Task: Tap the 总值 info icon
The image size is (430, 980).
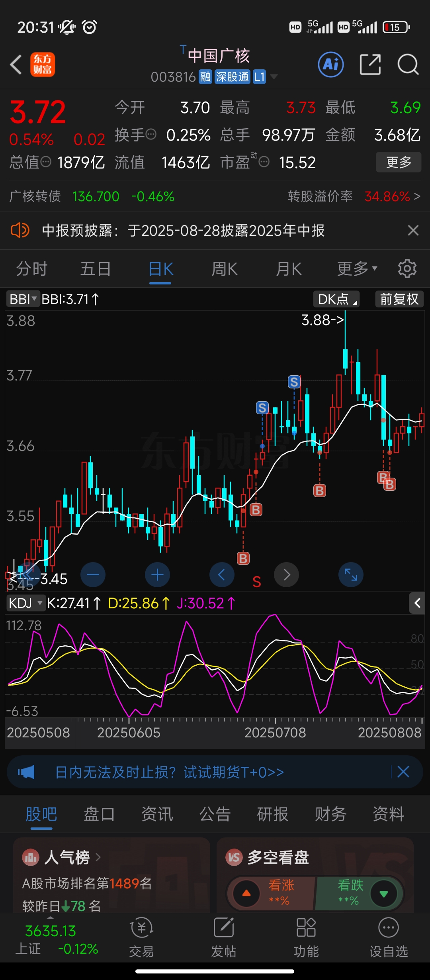Action: click(46, 162)
